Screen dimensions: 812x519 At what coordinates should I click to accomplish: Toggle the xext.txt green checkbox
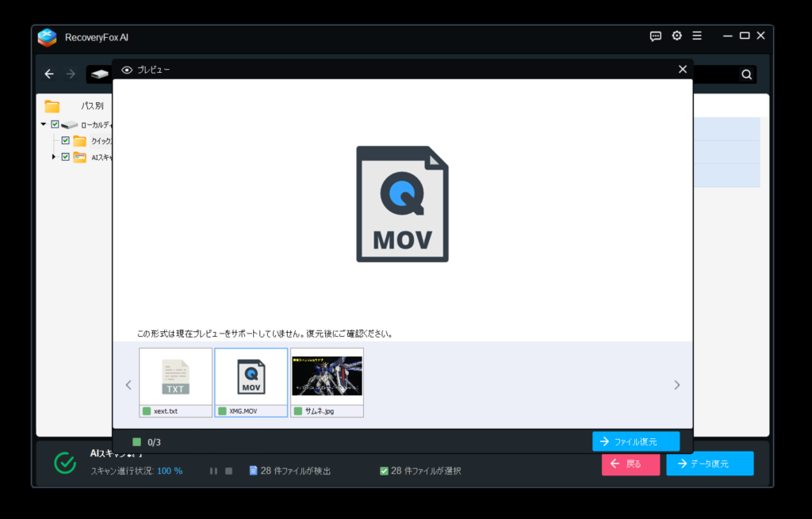point(147,411)
